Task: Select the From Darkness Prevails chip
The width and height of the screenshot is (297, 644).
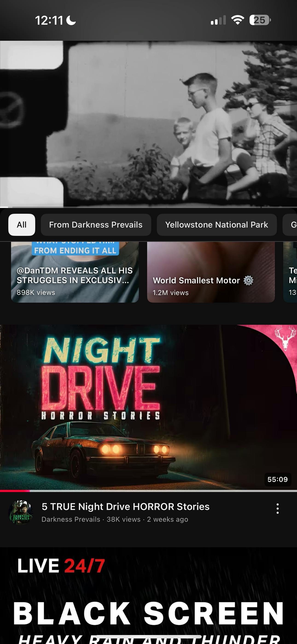Action: tap(96, 225)
